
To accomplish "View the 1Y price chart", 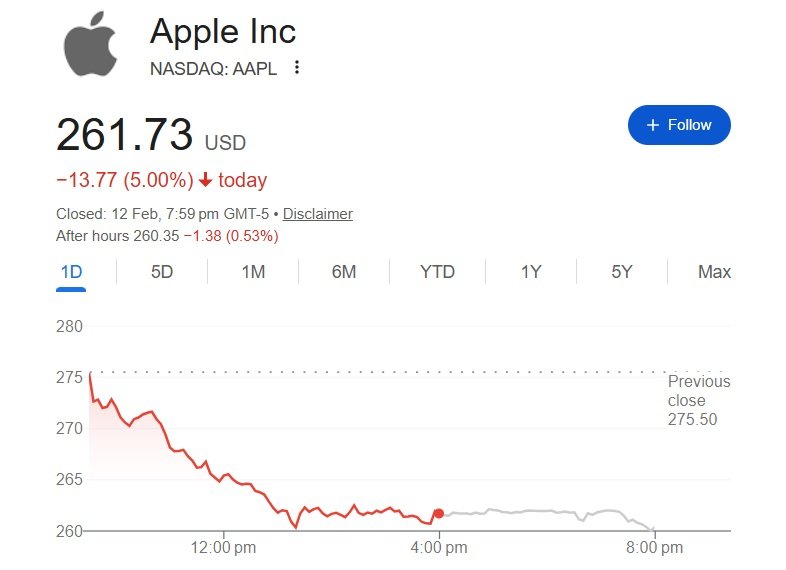I will tap(531, 272).
